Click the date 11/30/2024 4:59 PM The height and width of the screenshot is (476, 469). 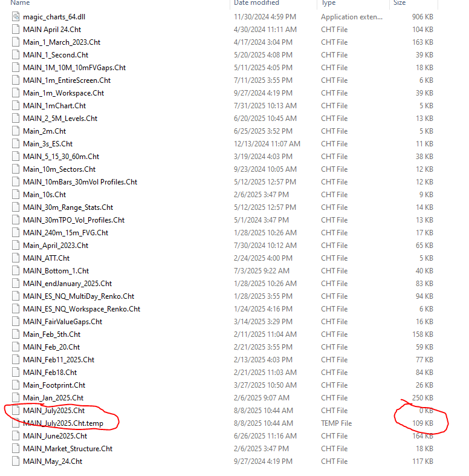coord(265,17)
